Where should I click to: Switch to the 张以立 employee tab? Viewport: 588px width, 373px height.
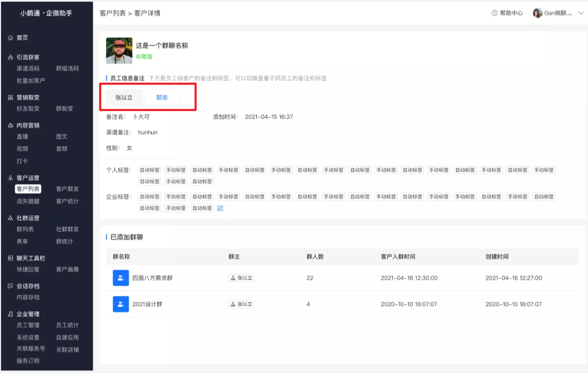[x=124, y=98]
